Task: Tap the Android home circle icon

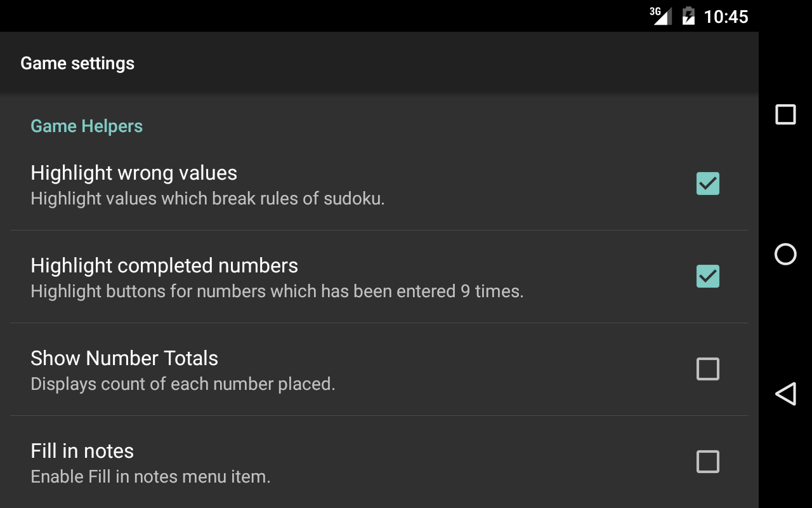Action: [x=785, y=254]
